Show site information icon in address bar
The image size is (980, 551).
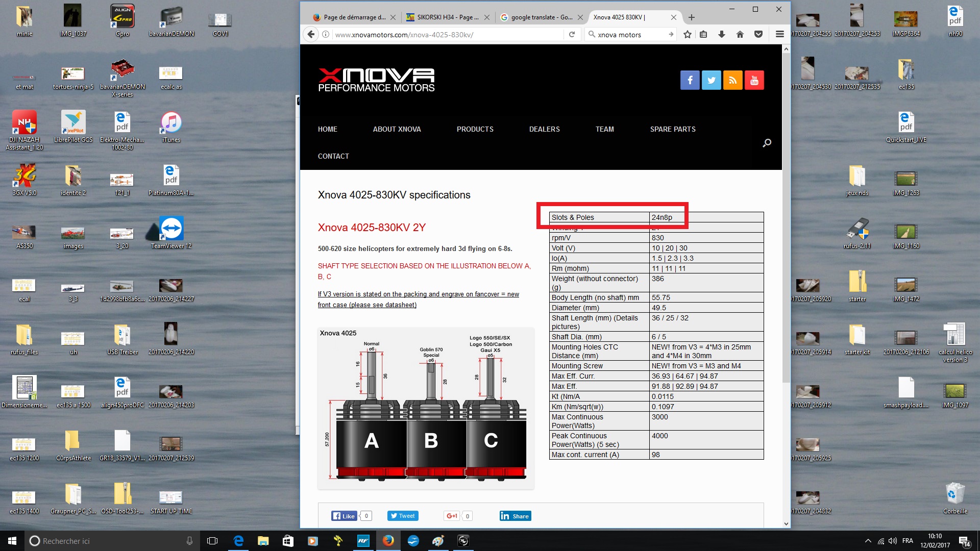pos(326,35)
